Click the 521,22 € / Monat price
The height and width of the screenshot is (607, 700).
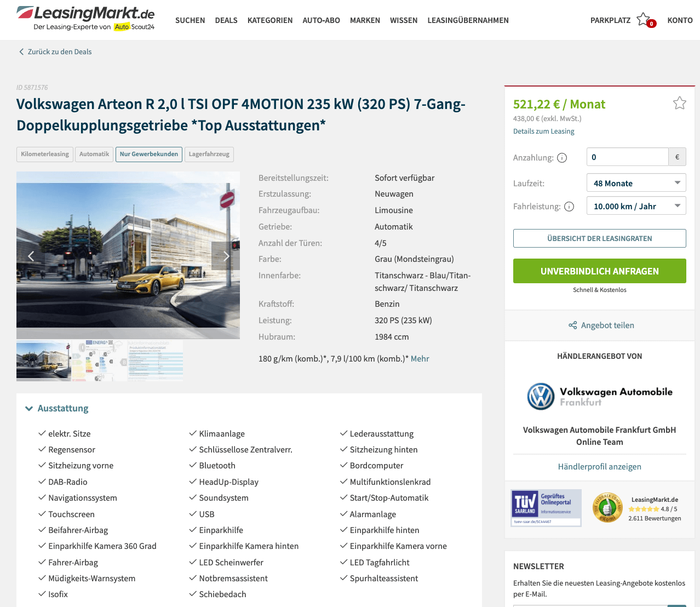tap(559, 104)
